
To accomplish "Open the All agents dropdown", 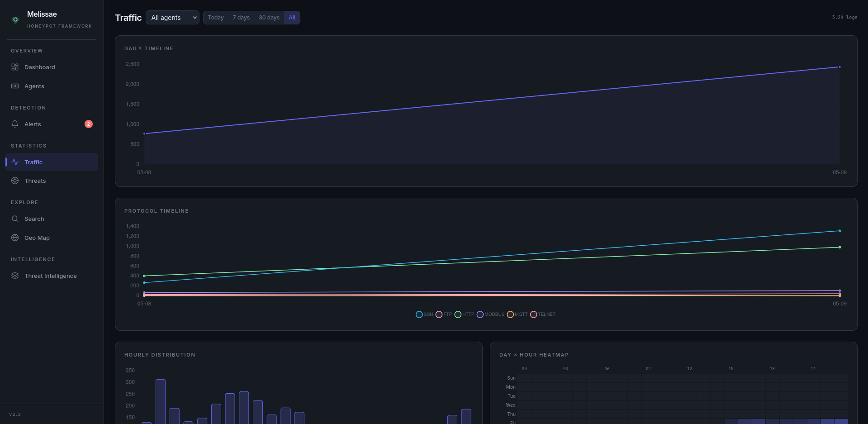I will pyautogui.click(x=172, y=18).
